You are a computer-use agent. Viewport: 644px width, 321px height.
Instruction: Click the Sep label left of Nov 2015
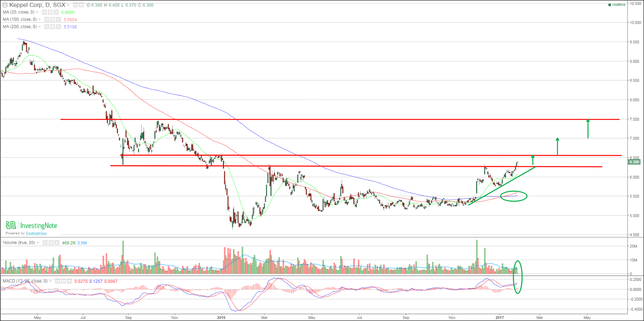(x=128, y=317)
